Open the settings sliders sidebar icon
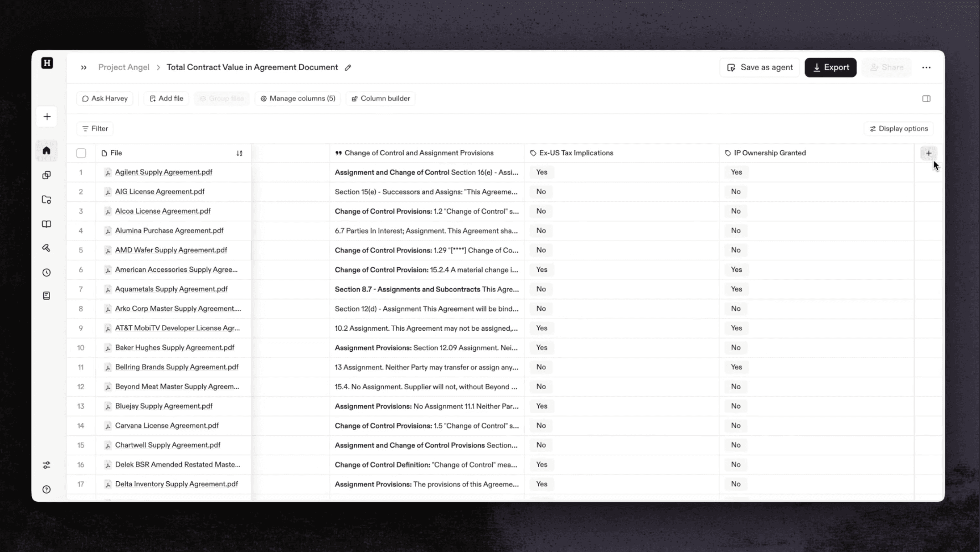980x552 pixels. pyautogui.click(x=46, y=465)
